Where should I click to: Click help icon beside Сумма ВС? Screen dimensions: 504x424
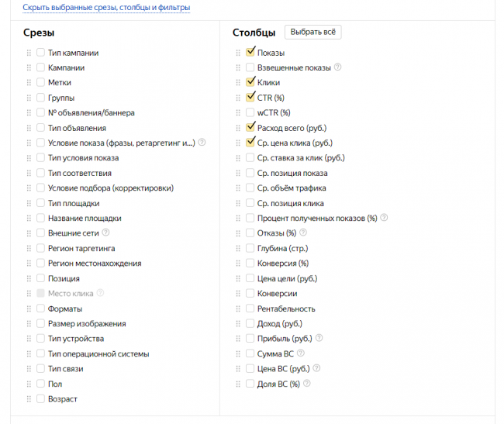coord(300,353)
